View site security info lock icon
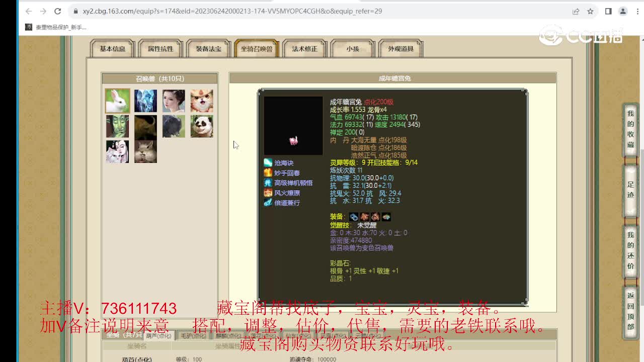The height and width of the screenshot is (362, 644). 75,11
